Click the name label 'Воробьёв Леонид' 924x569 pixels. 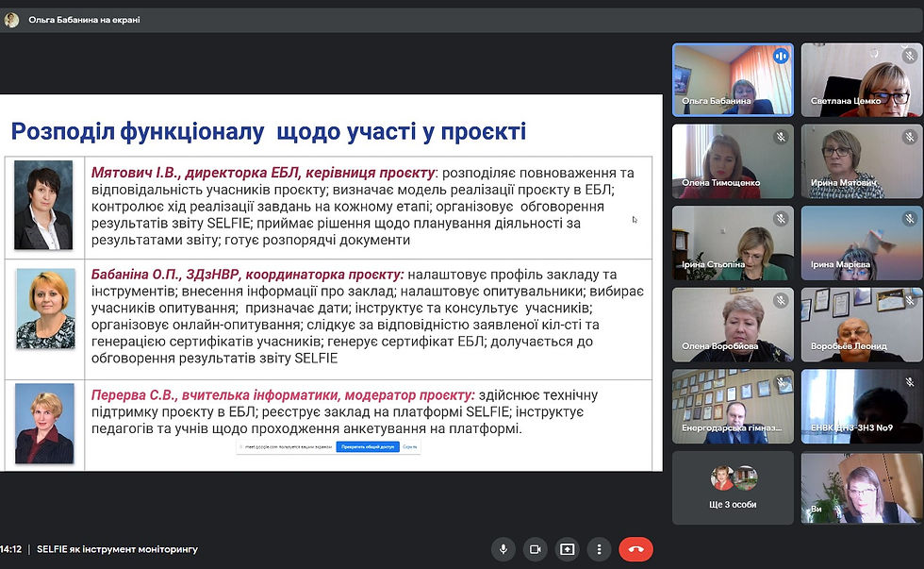pos(849,346)
